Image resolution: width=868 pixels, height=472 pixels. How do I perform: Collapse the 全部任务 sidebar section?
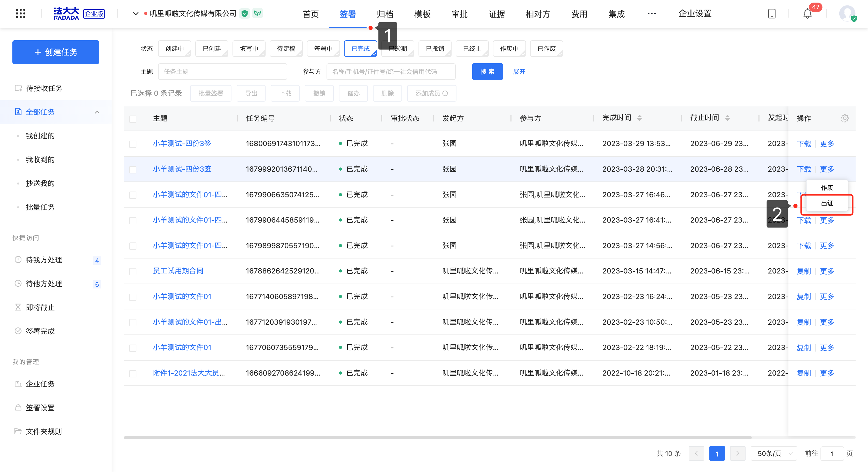click(97, 112)
